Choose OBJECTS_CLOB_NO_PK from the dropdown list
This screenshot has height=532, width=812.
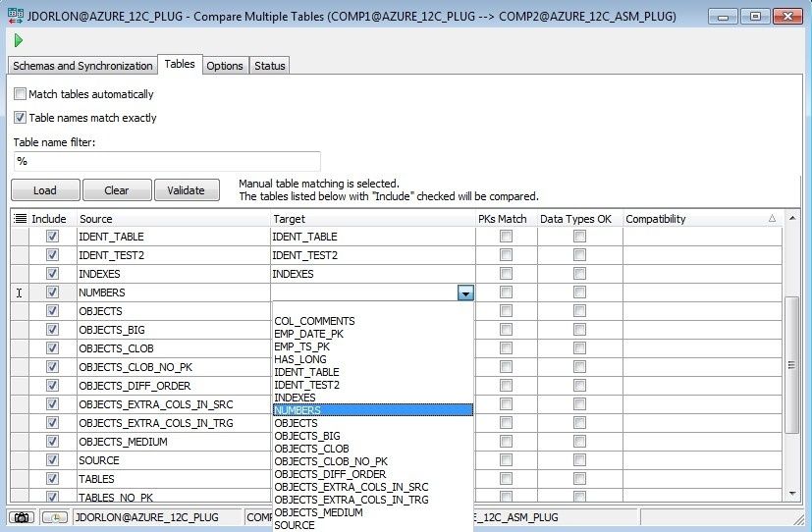click(x=373, y=461)
